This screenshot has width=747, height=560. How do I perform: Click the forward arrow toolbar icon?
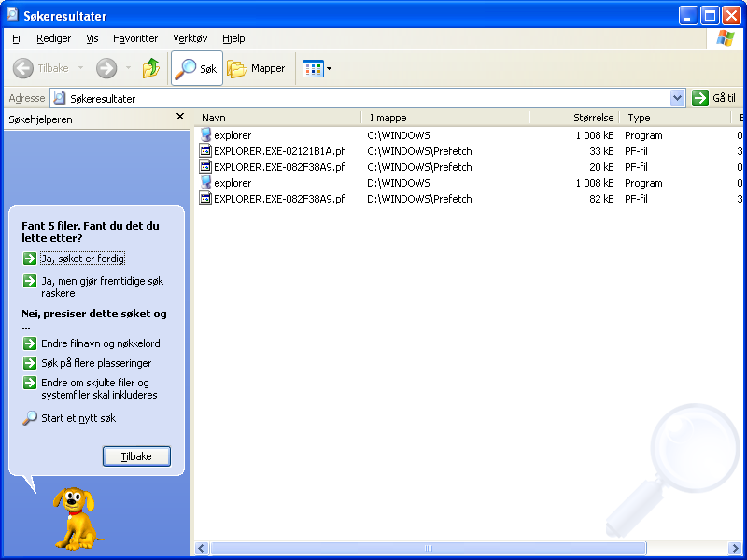pos(106,68)
